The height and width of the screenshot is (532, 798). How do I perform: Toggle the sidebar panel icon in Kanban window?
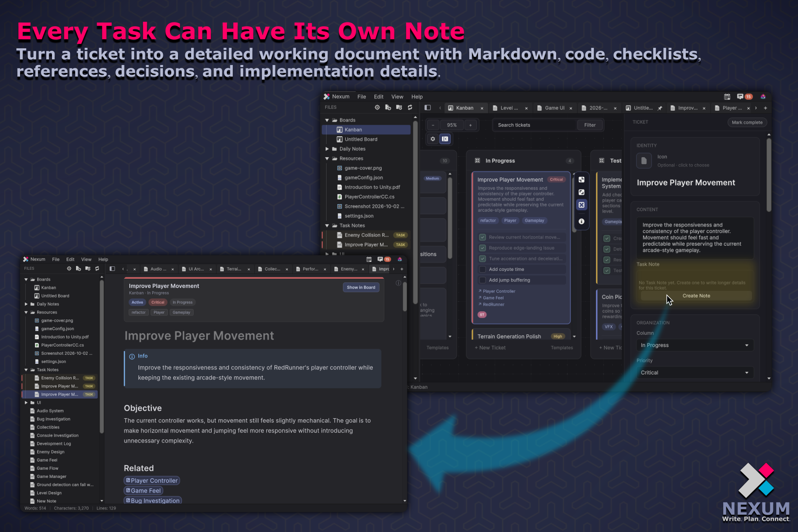(x=428, y=108)
